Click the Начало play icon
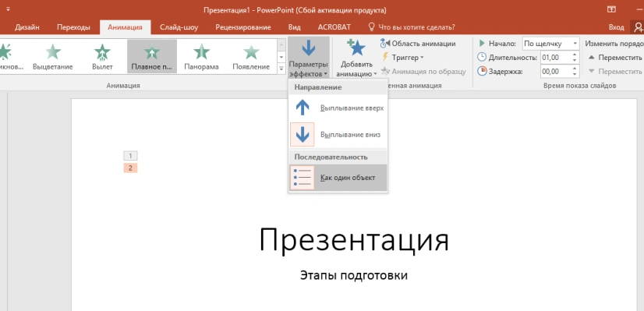The width and height of the screenshot is (644, 311). coord(482,43)
